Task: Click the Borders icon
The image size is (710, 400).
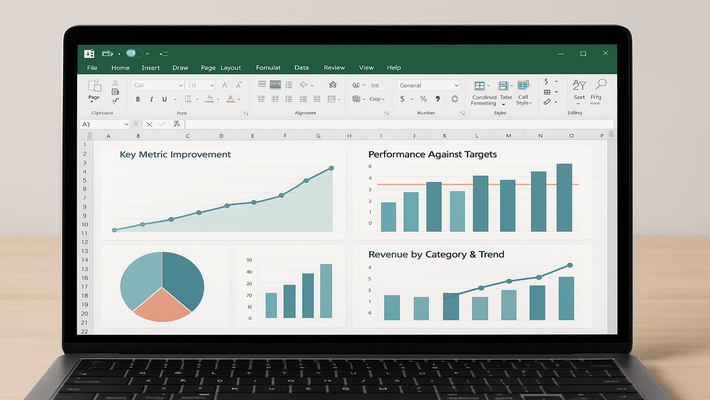Action: 188,99
